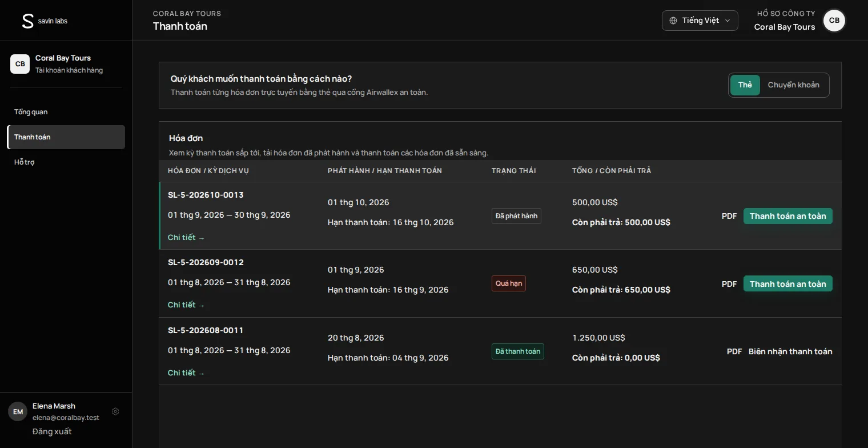The image size is (868, 448).
Task: Switch to Chuyển khoản payment method
Action: click(793, 85)
